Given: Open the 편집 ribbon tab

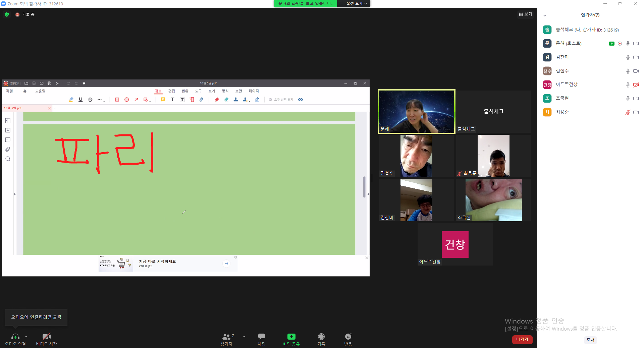Looking at the screenshot, I should [172, 91].
